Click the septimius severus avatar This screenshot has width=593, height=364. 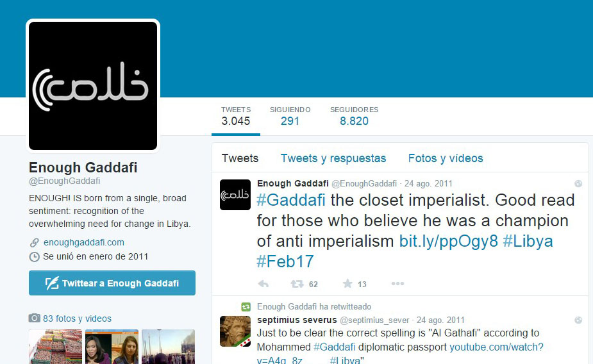[235, 331]
